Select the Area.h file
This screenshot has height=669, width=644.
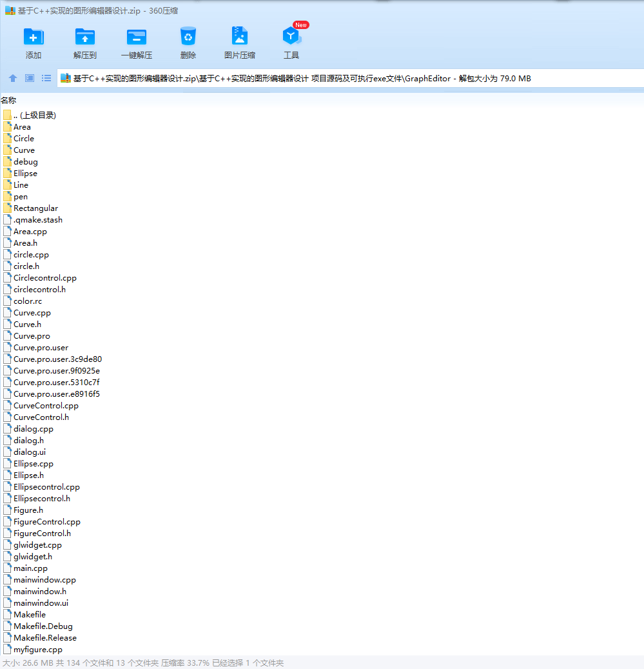pyautogui.click(x=20, y=243)
